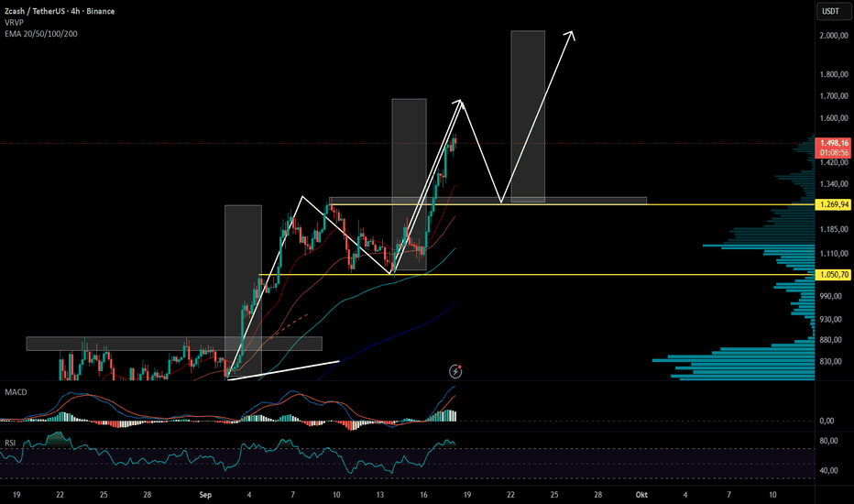Click the RSI pane label

click(10, 443)
